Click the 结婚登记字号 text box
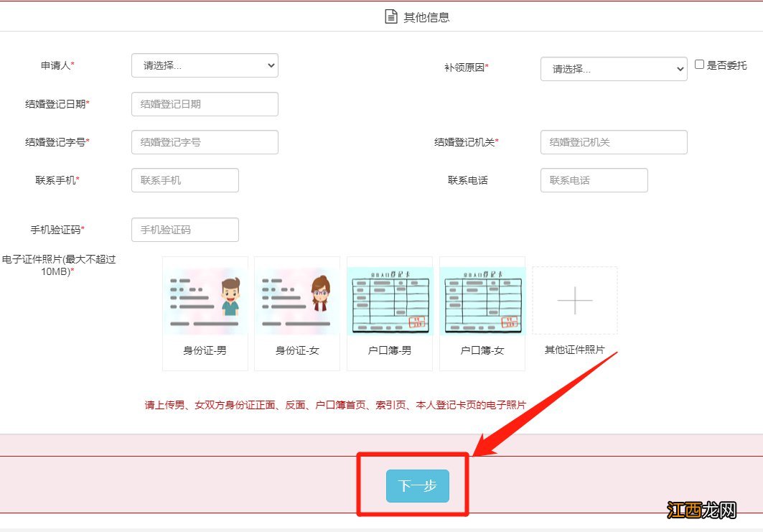 (x=205, y=141)
